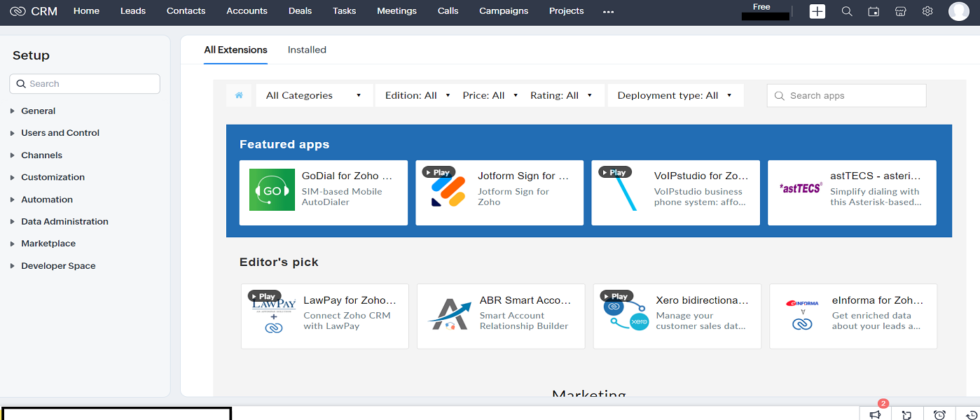Go to the Tasks module
The width and height of the screenshot is (980, 420).
click(x=344, y=11)
